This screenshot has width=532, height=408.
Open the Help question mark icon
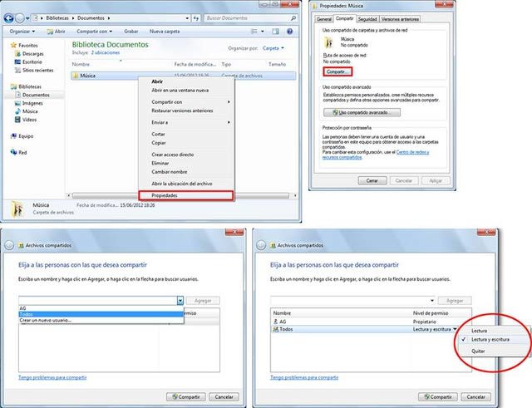coord(289,32)
